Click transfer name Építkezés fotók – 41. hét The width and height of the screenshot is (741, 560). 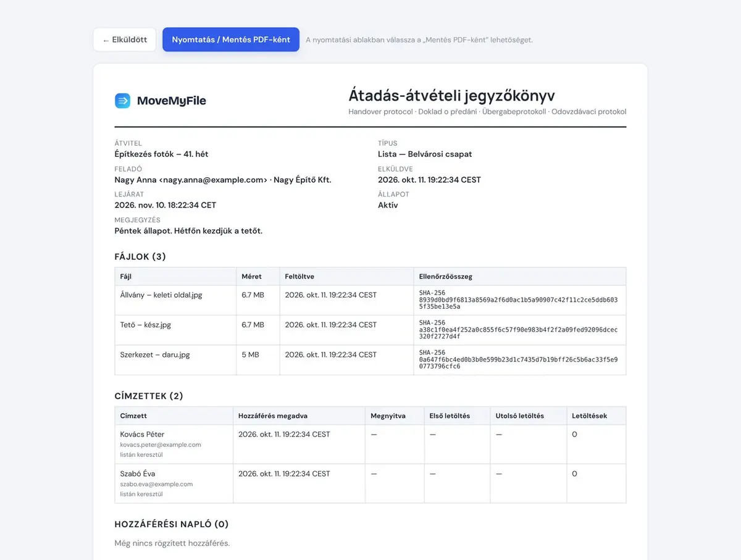coord(162,154)
